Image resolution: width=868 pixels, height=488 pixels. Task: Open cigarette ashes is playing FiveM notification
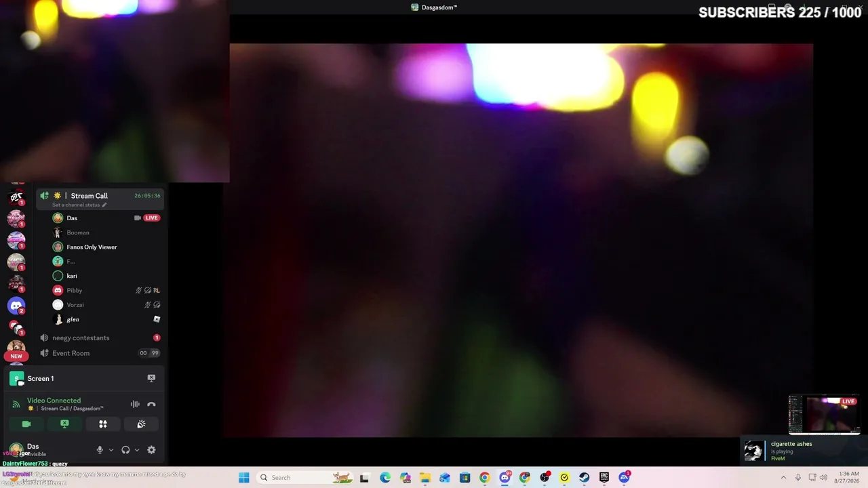[804, 451]
